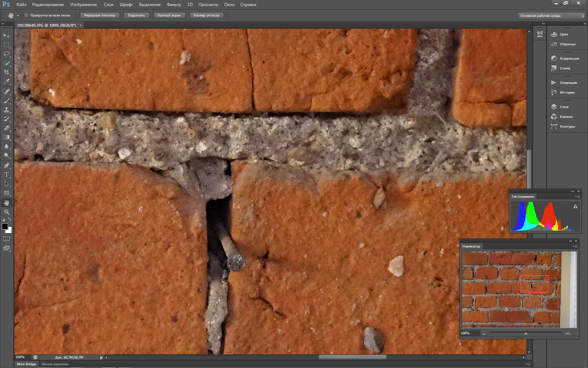The width and height of the screenshot is (588, 368).
Task: Expand the status bar document info arrow
Action: 101,357
